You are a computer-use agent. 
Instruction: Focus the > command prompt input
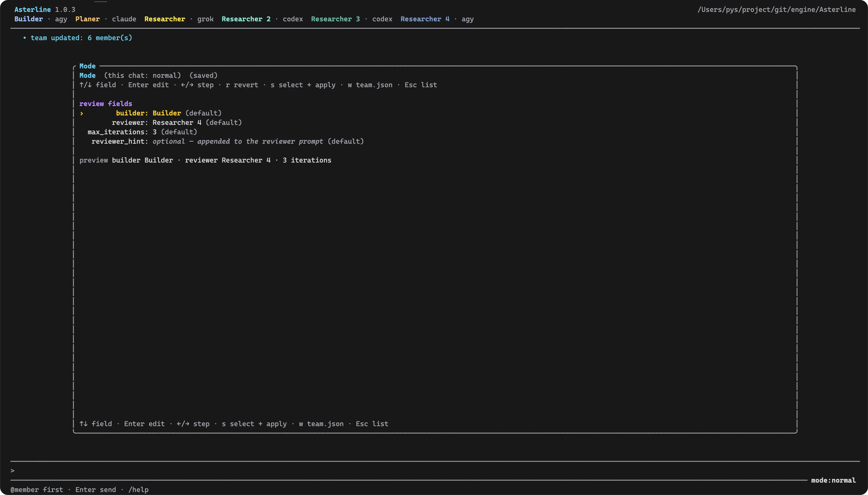435,471
